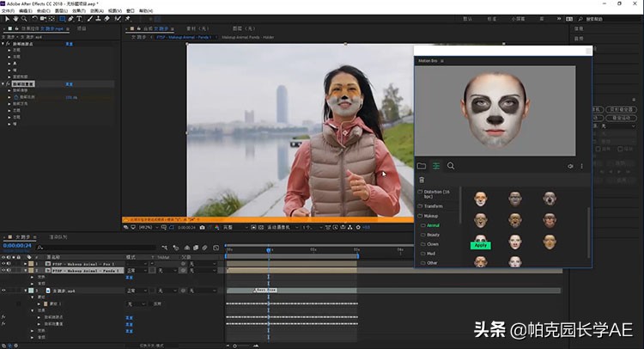Open the composition mini-flowchart icon in timeline
The image size is (644, 349).
pos(165,248)
